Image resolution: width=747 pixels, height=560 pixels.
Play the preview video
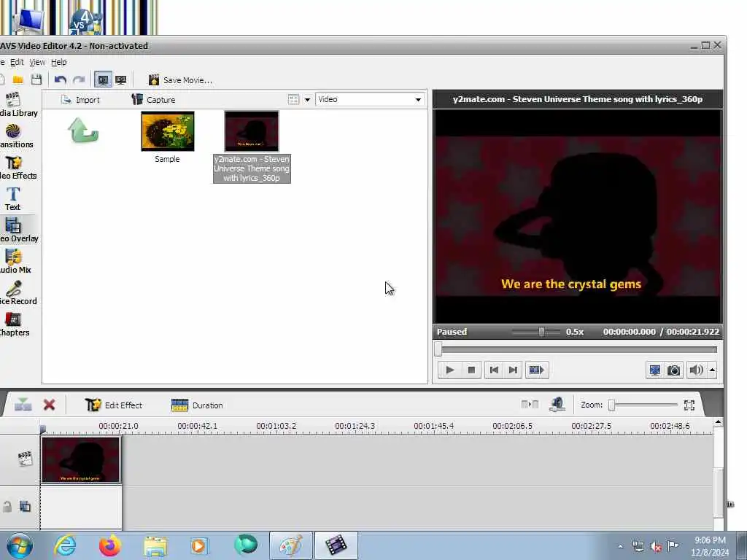pos(449,370)
